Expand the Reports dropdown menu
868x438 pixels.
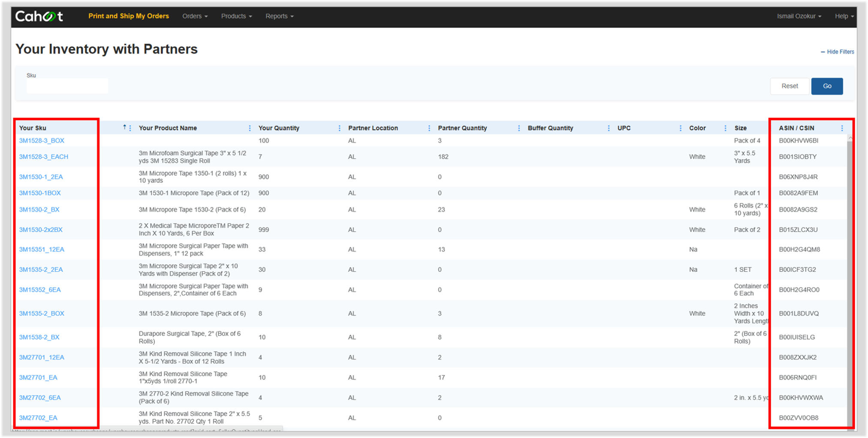pos(279,16)
